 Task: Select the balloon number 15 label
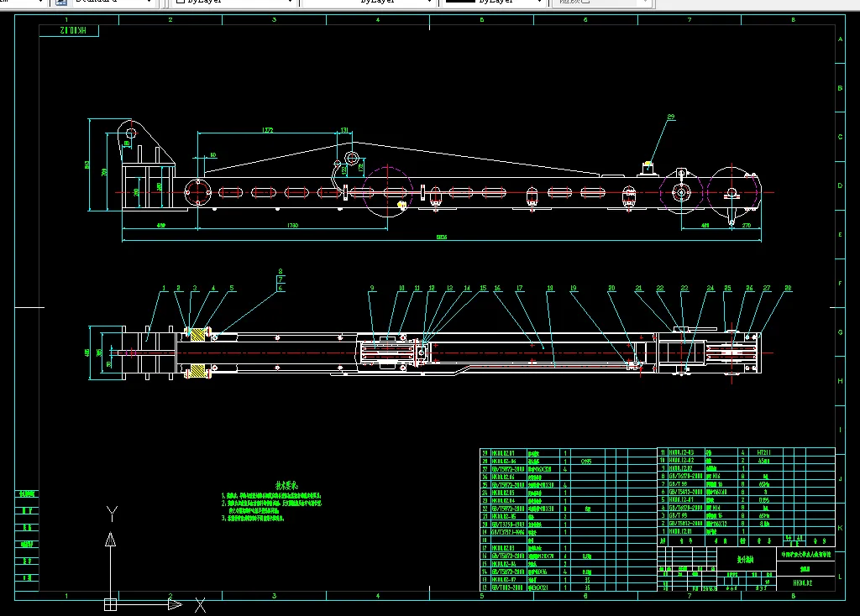click(483, 288)
